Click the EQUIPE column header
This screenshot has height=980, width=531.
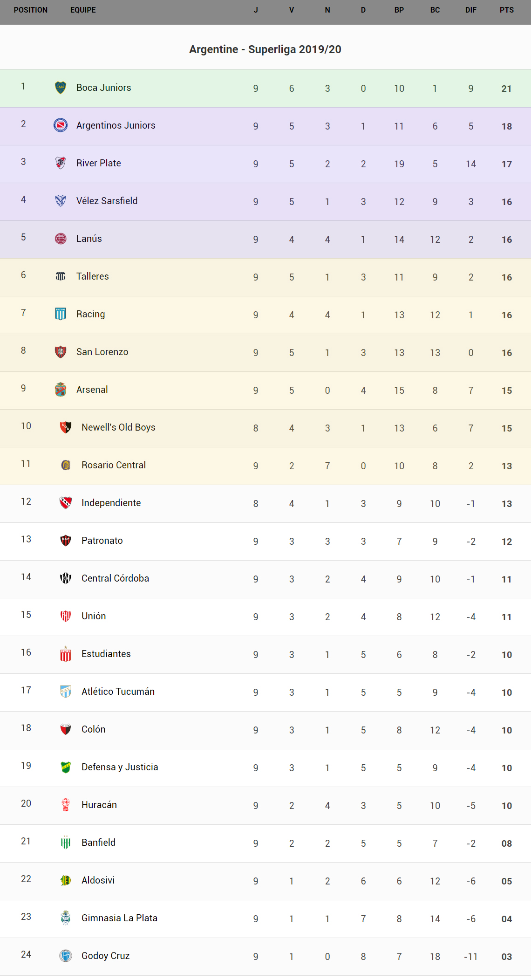tap(83, 10)
